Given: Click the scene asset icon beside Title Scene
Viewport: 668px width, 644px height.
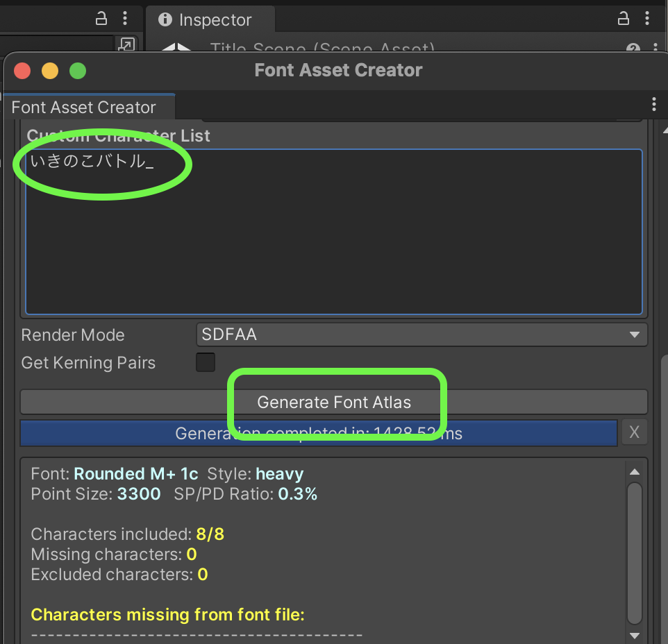Looking at the screenshot, I should 176,50.
